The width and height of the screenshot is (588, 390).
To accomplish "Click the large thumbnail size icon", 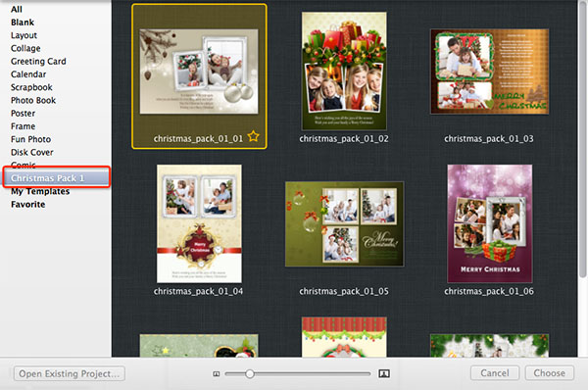I will click(x=384, y=373).
